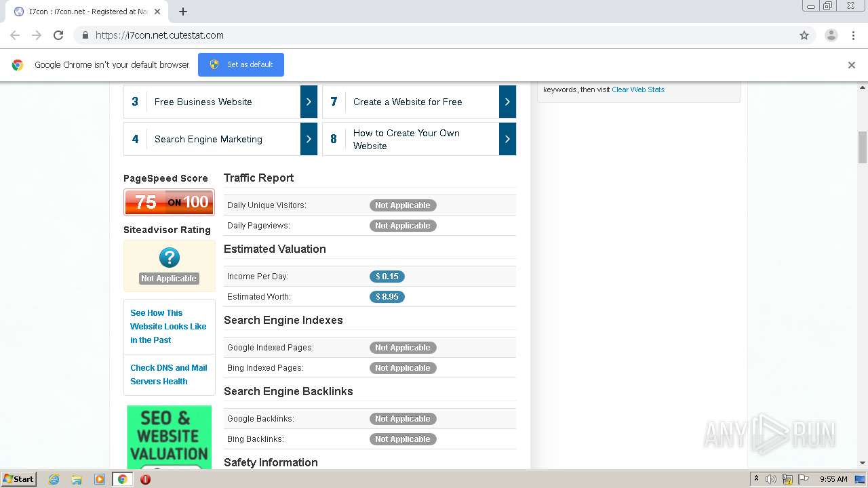Dismiss the default browser notification bar
This screenshot has width=868, height=488.
[x=852, y=65]
